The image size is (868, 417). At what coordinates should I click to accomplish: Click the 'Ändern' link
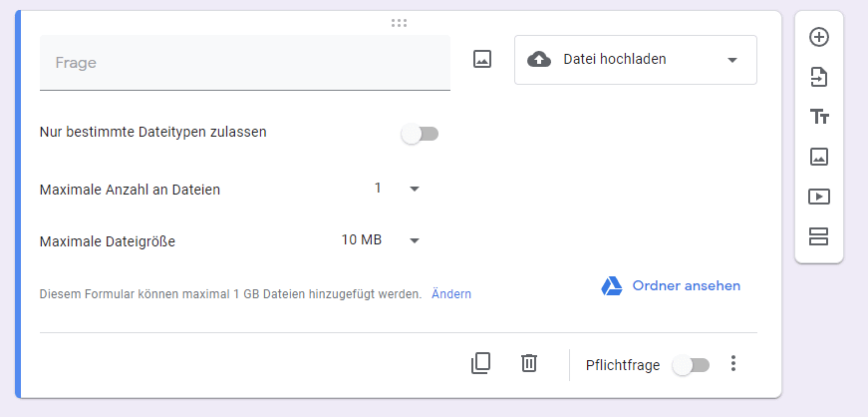click(451, 294)
